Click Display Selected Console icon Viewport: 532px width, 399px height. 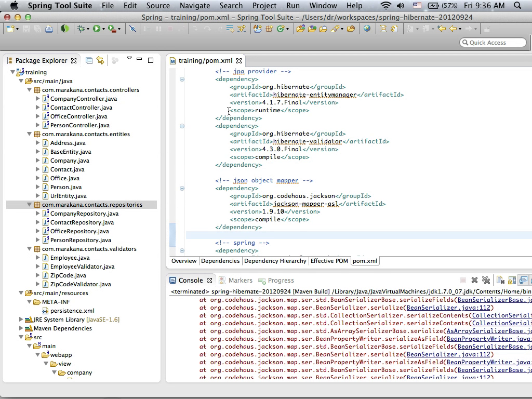(523, 280)
